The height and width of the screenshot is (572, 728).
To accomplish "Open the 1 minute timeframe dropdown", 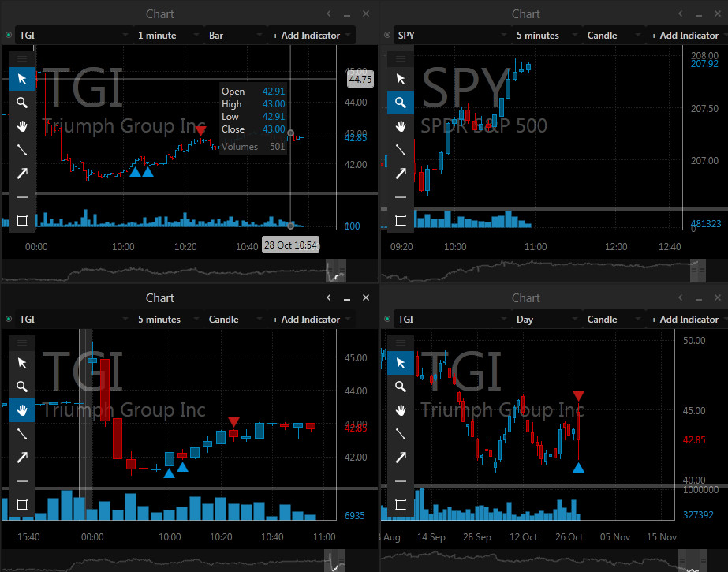I will tap(168, 36).
